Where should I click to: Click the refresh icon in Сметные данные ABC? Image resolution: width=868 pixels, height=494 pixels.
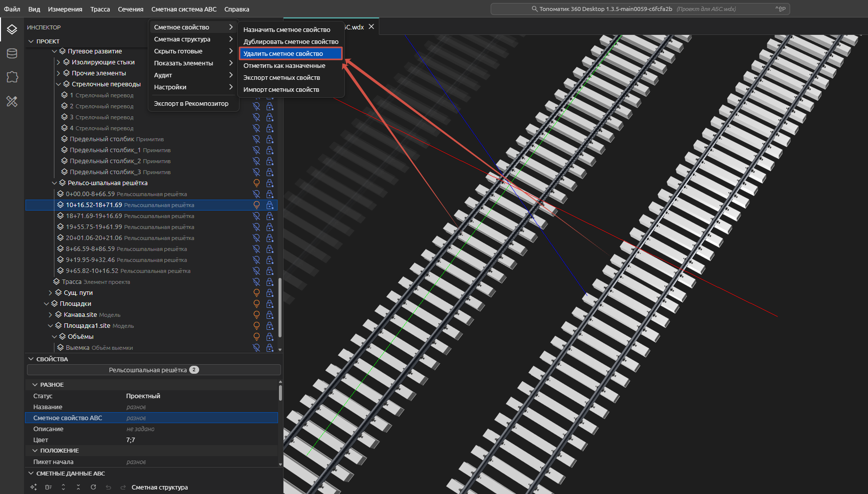pyautogui.click(x=93, y=487)
